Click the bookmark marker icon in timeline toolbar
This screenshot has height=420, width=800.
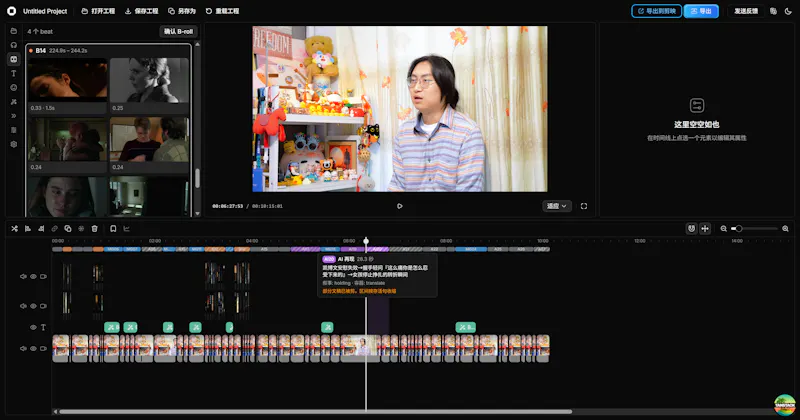pos(113,229)
